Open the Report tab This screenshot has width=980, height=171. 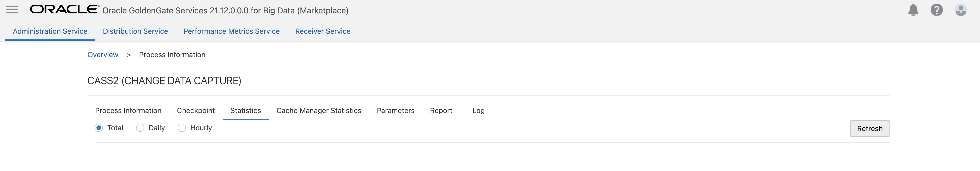[441, 110]
